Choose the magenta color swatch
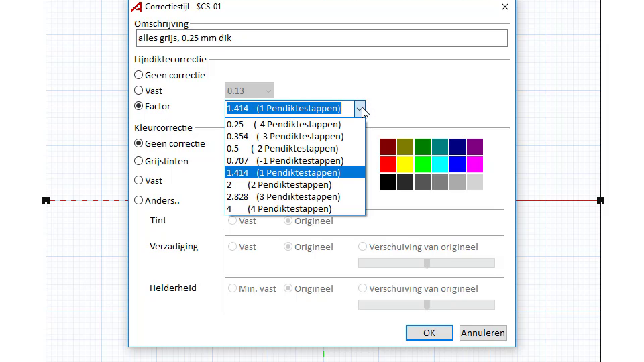This screenshot has width=644, height=362. 474,164
